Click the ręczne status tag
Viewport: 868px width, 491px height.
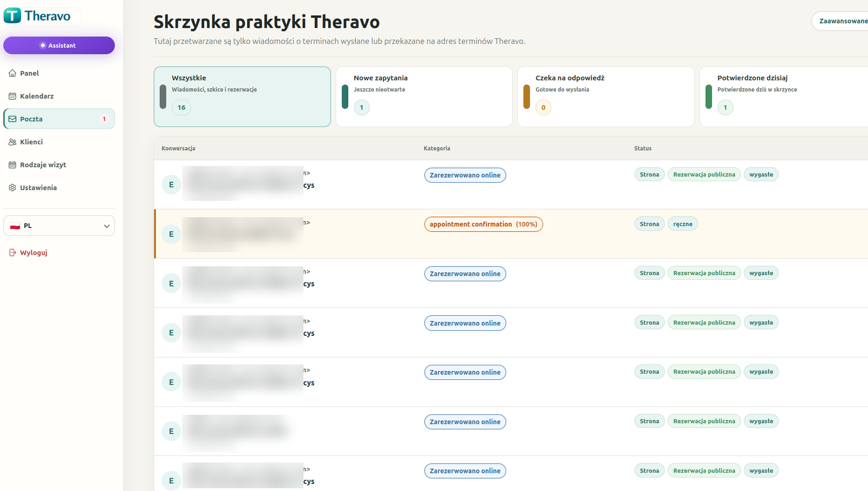683,224
